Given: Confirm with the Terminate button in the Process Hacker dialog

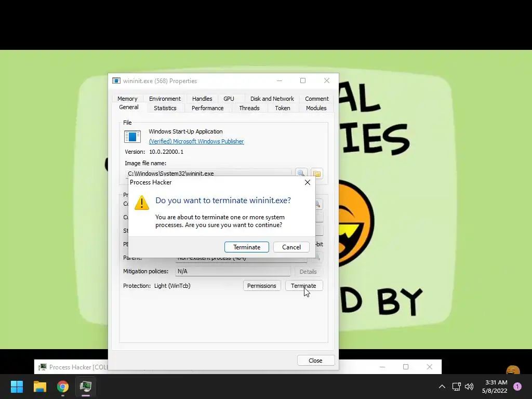Looking at the screenshot, I should [x=247, y=247].
